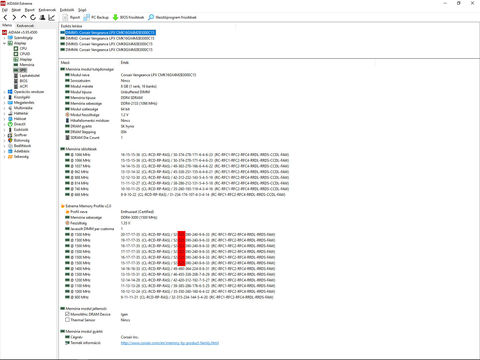Switch to the Kedvencek sidebar tab
Screen dimensions: 480x360
tap(25, 26)
